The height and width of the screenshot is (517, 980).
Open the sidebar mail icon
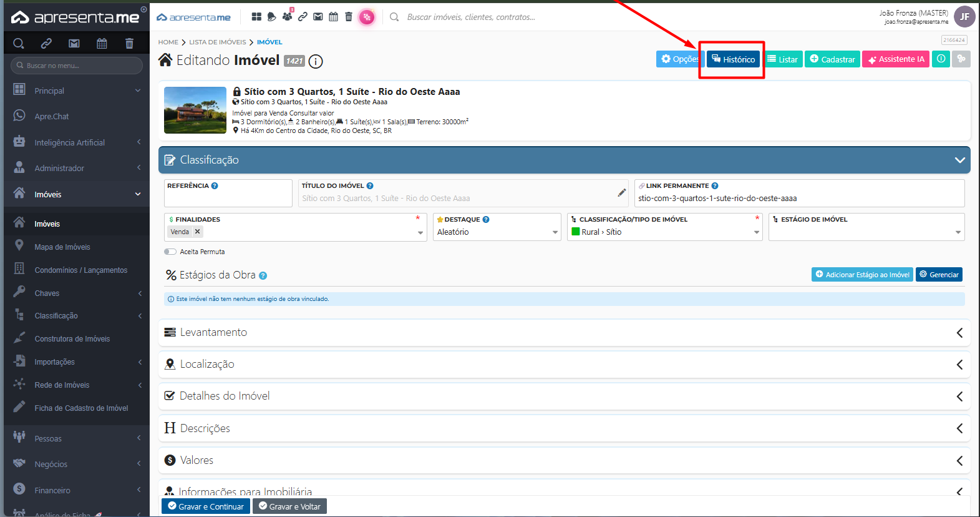[x=74, y=43]
